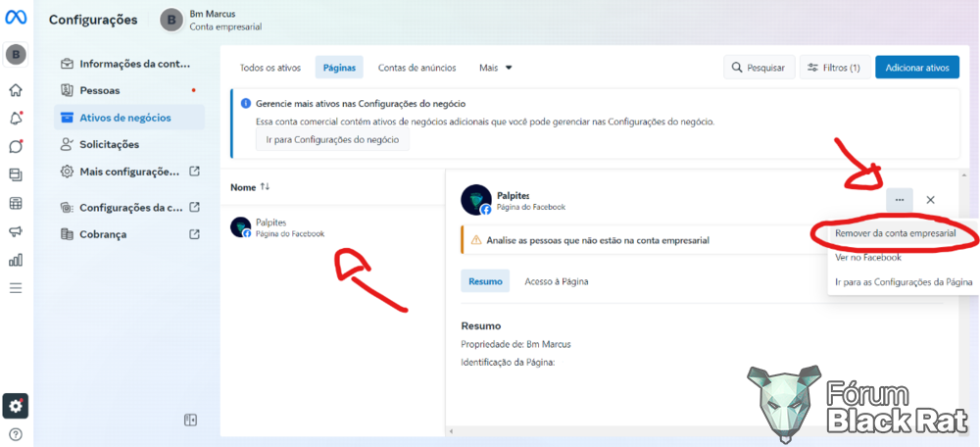Switch to Acesso à Página tab
The image size is (980, 447).
(557, 281)
